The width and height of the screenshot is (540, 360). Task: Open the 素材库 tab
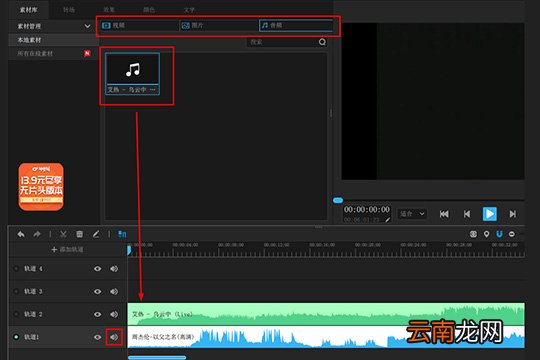pyautogui.click(x=29, y=10)
